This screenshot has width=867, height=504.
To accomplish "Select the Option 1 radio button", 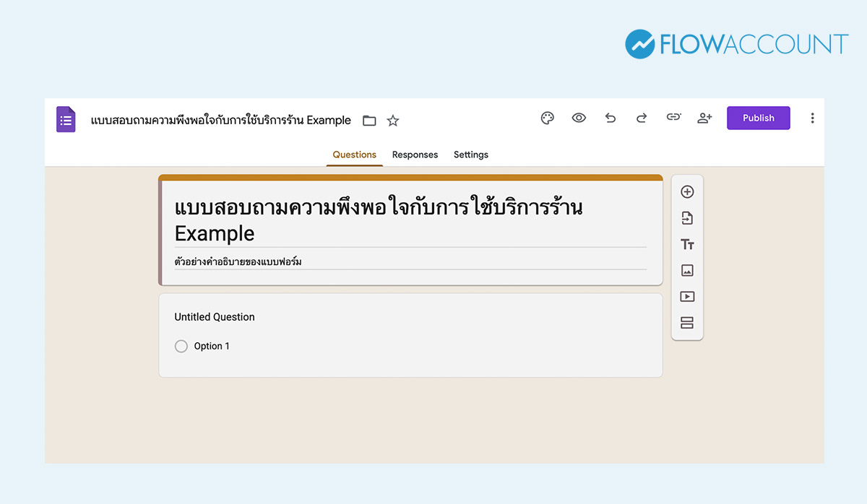I will coord(181,346).
